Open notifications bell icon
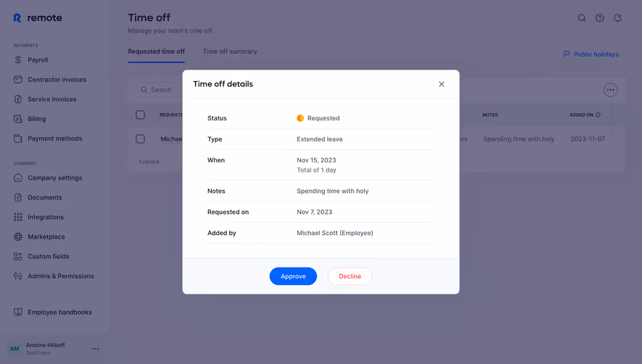The width and height of the screenshot is (642, 364). (x=617, y=18)
